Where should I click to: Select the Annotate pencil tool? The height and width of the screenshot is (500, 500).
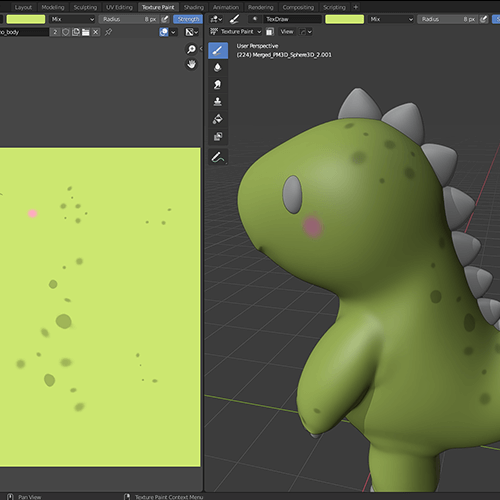pos(218,157)
